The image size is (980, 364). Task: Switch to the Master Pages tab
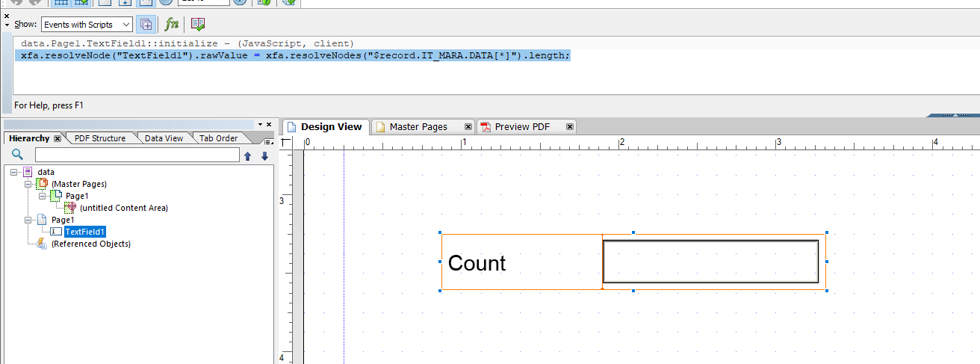pyautogui.click(x=418, y=127)
